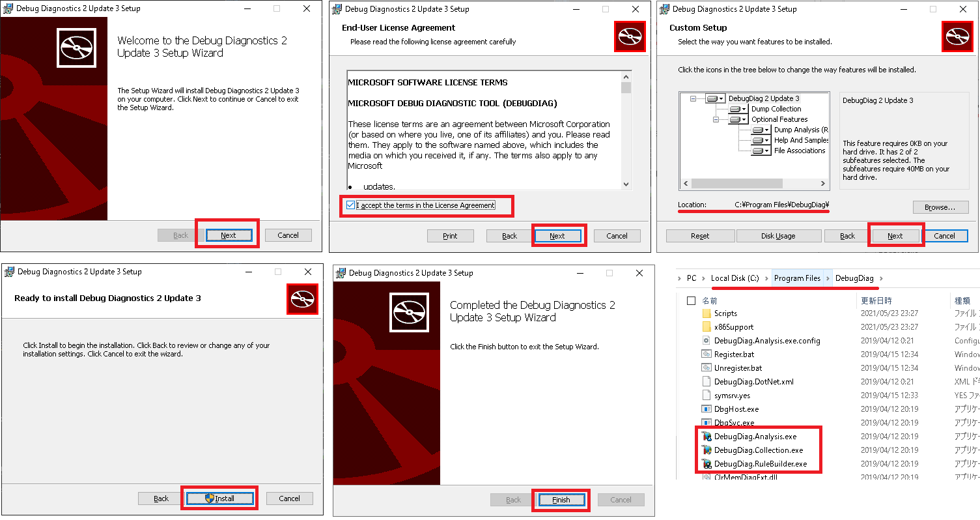Click the license text scrollbar down arrow
980x520 pixels.
(626, 184)
